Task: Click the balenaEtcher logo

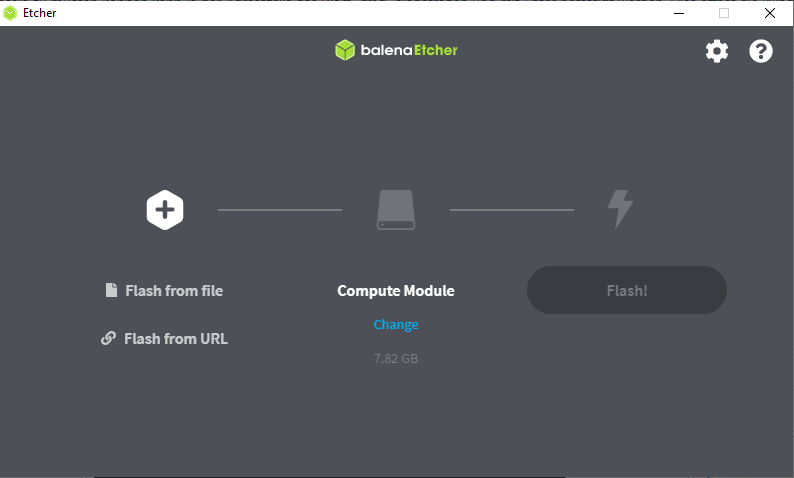Action: coord(396,50)
